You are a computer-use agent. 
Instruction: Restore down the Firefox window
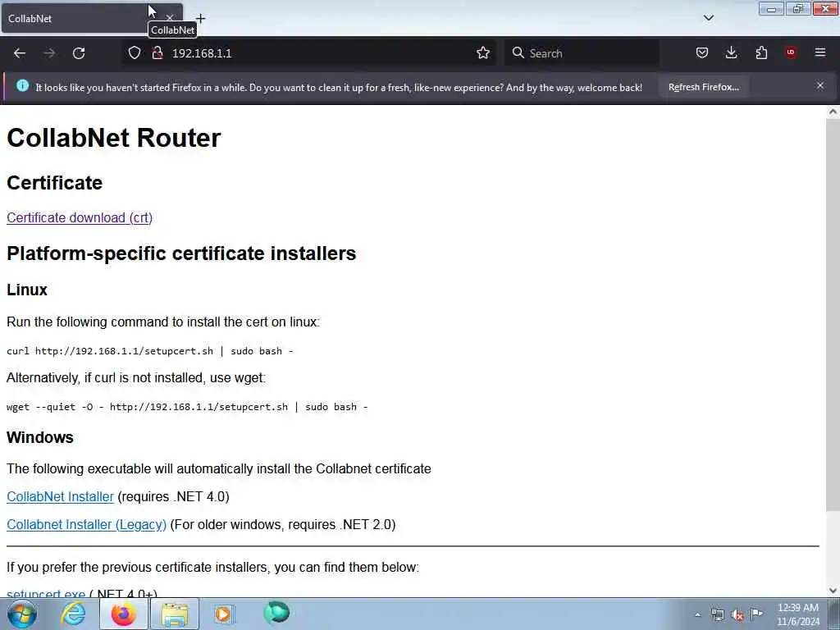tap(798, 8)
